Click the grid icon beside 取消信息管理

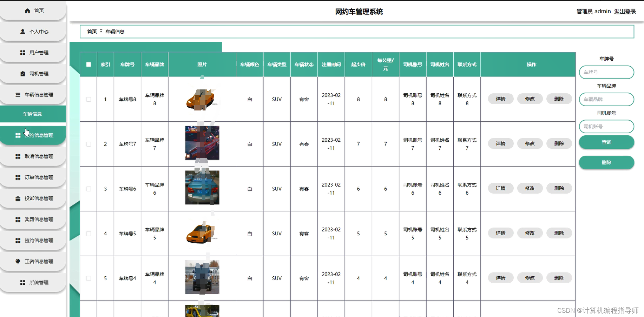[x=18, y=156]
